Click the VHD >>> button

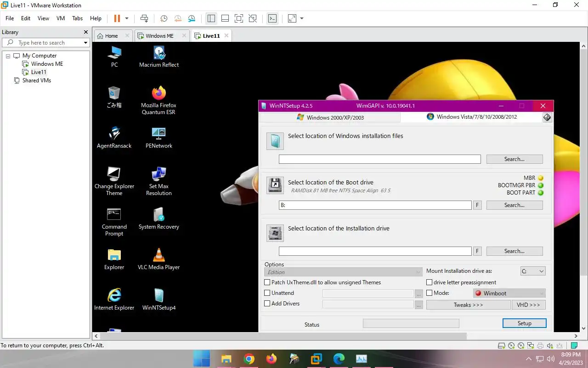pos(528,305)
